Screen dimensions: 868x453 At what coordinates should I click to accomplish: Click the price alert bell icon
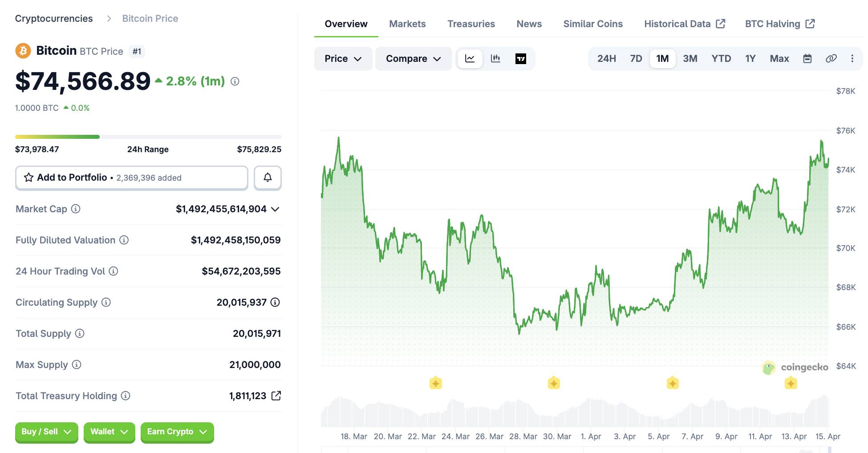[268, 178]
